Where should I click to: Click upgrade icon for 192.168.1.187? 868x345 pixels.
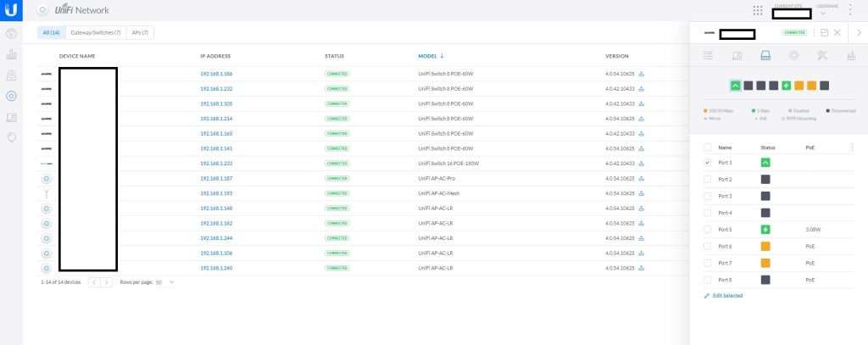642,178
